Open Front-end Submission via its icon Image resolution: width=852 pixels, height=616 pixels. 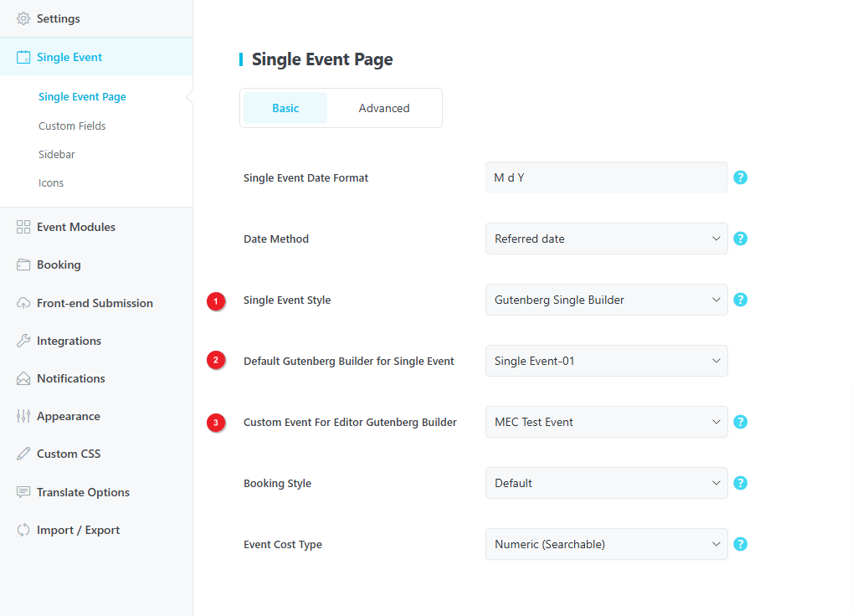[21, 302]
